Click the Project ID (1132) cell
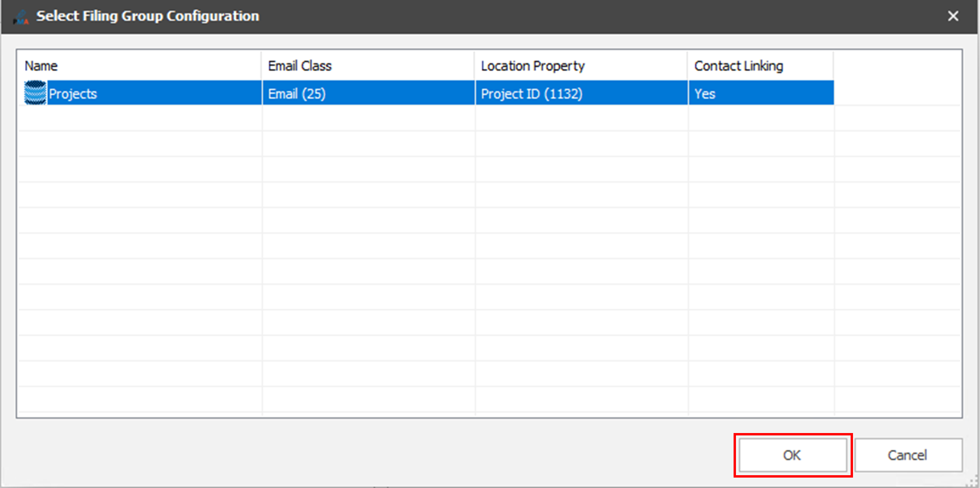980x488 pixels. pyautogui.click(x=532, y=94)
